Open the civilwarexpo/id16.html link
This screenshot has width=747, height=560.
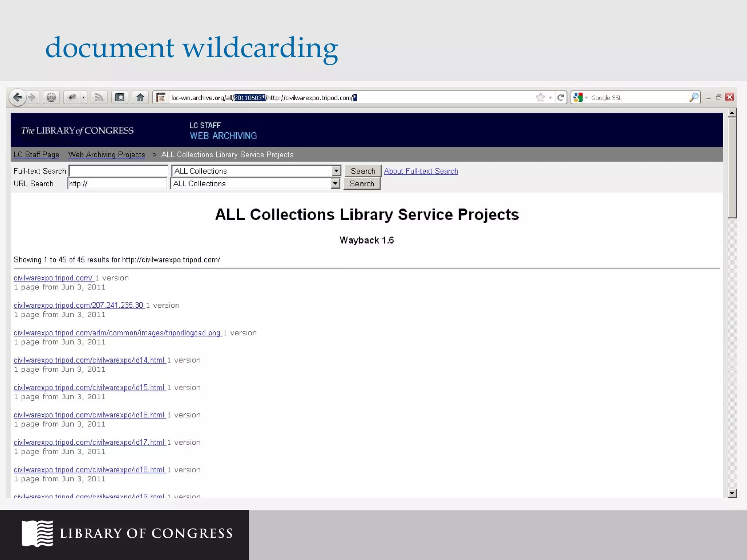89,415
